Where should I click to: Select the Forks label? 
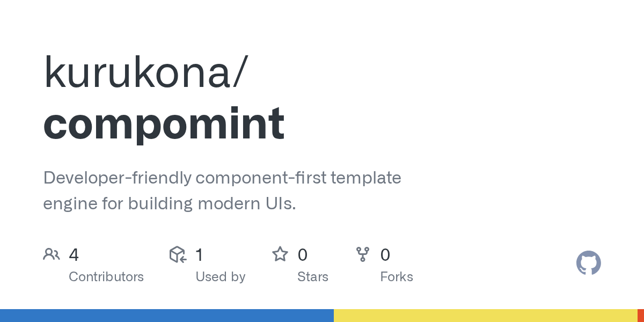pyautogui.click(x=397, y=277)
